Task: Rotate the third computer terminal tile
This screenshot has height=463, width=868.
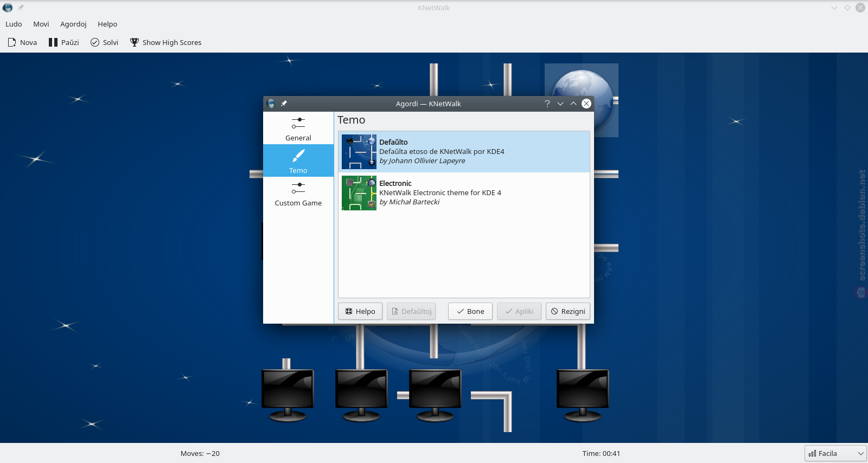Action: (435, 395)
